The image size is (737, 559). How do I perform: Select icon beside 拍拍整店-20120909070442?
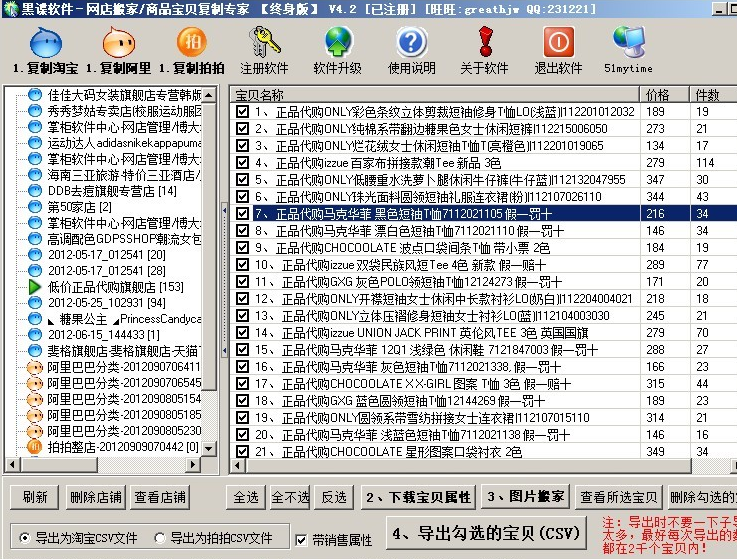[x=35, y=447]
